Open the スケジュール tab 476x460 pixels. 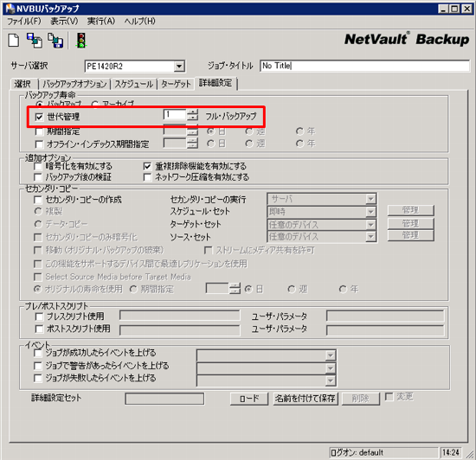point(134,84)
